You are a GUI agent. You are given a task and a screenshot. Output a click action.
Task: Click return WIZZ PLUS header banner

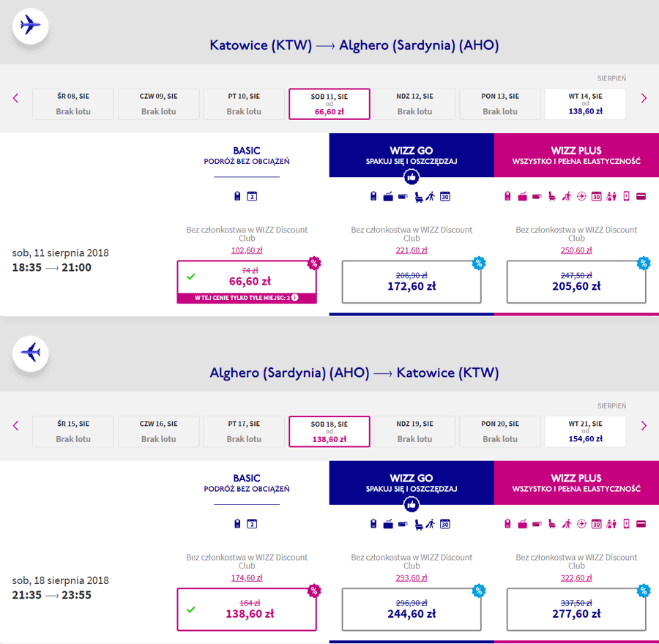(576, 483)
